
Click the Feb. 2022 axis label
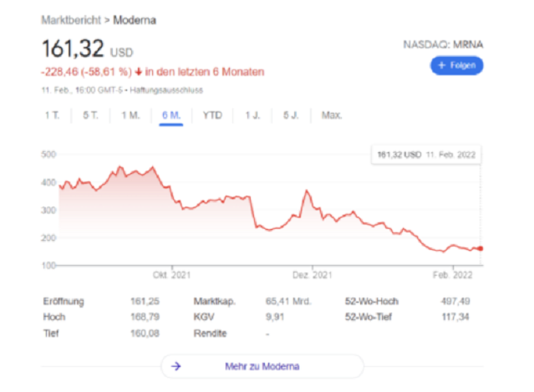pyautogui.click(x=453, y=275)
